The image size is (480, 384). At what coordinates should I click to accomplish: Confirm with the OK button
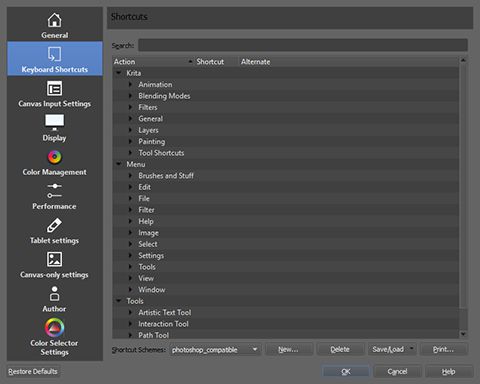click(346, 371)
